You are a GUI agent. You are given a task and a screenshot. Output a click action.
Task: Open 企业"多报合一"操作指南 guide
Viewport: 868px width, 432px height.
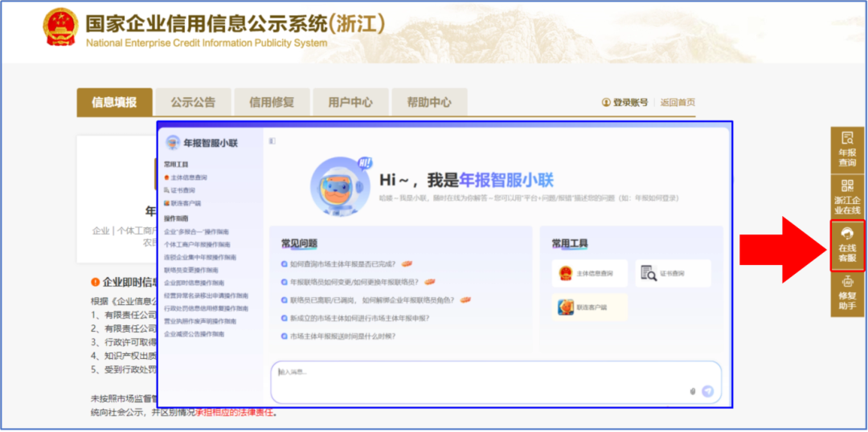197,232
